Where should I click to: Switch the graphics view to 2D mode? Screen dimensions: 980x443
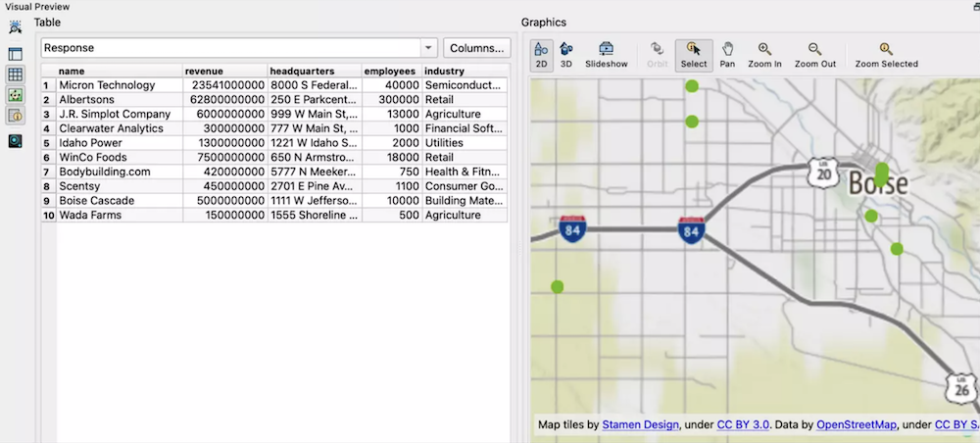click(541, 54)
